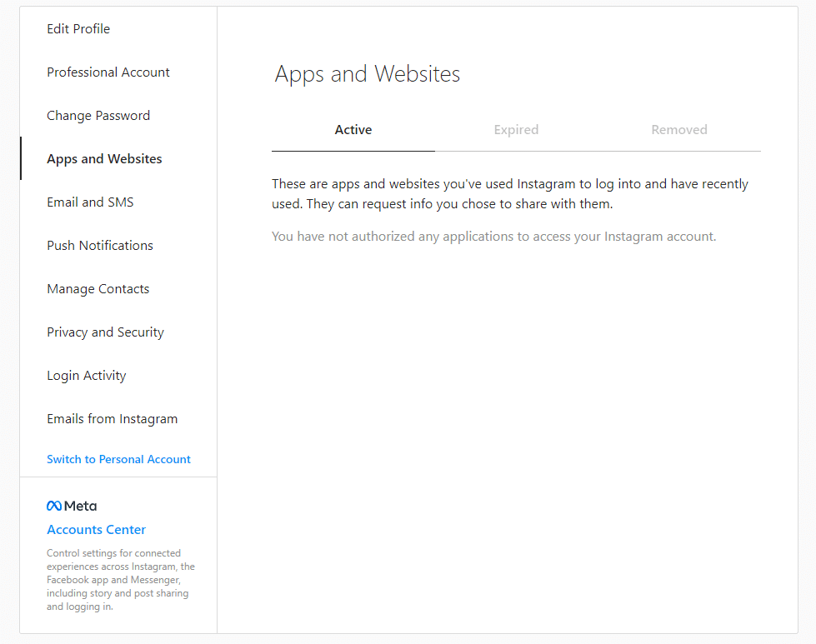The image size is (816, 644).
Task: Open Emails from Instagram section
Action: tap(112, 418)
